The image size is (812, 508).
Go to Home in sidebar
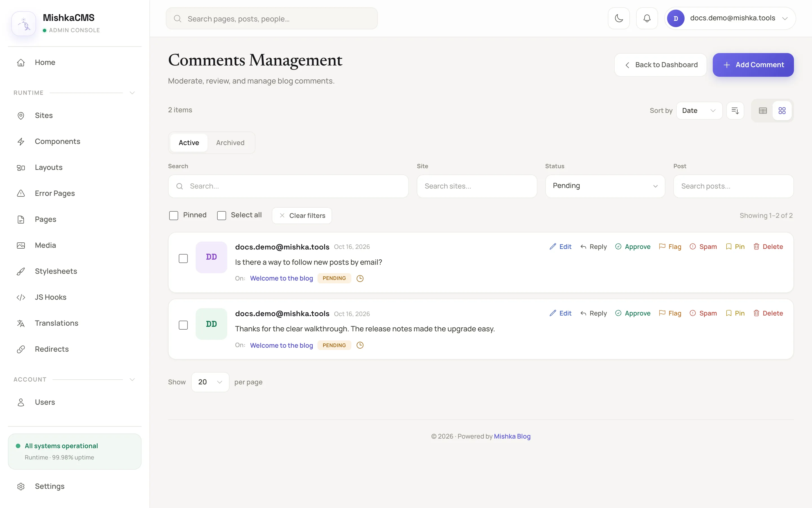point(74,62)
